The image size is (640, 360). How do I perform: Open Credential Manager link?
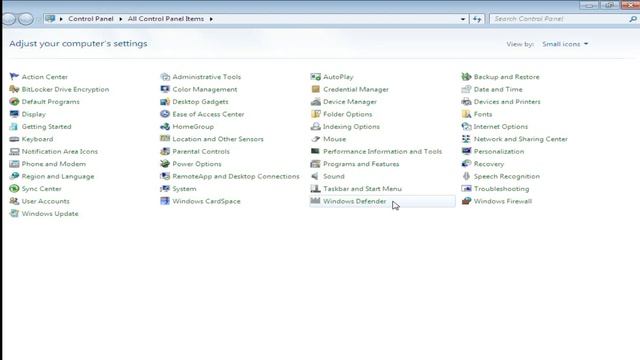[x=356, y=89]
